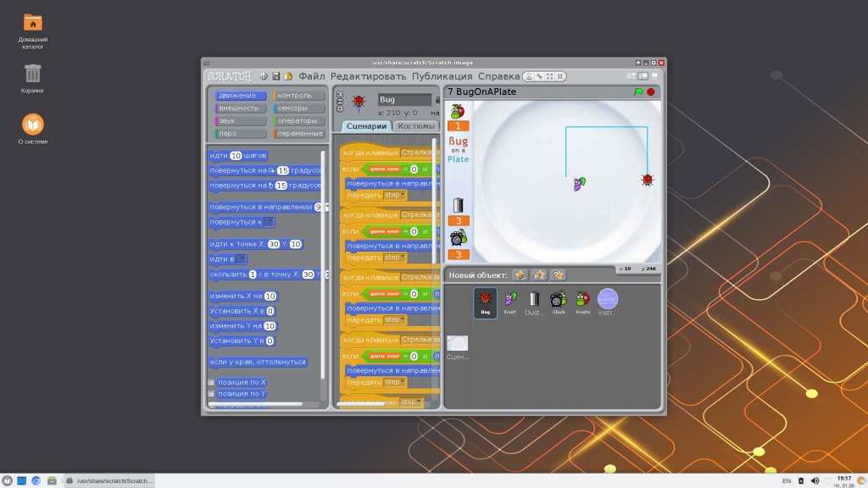Choose new sprite from file icon
The width and height of the screenshot is (868, 488).
click(538, 275)
